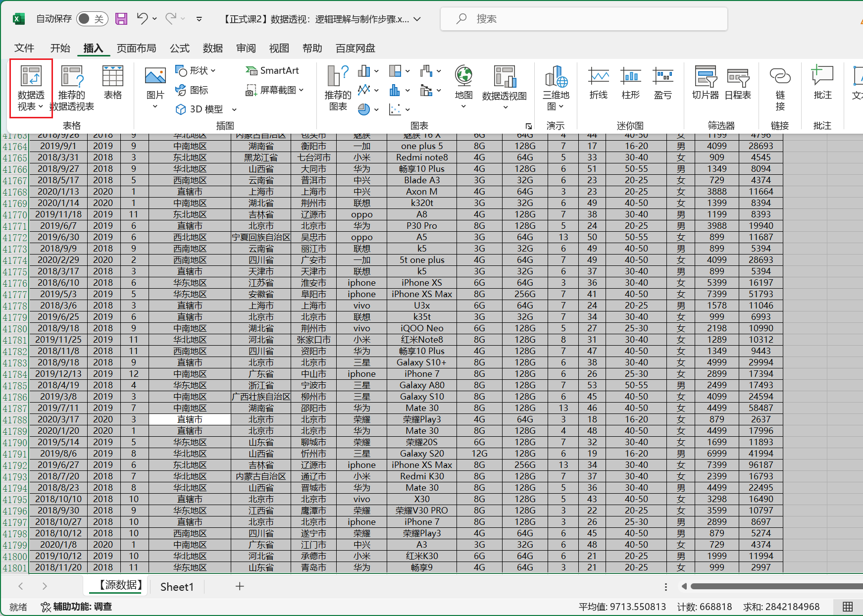
Task: Open the PivotTable (数据透视表) button
Action: [31, 89]
